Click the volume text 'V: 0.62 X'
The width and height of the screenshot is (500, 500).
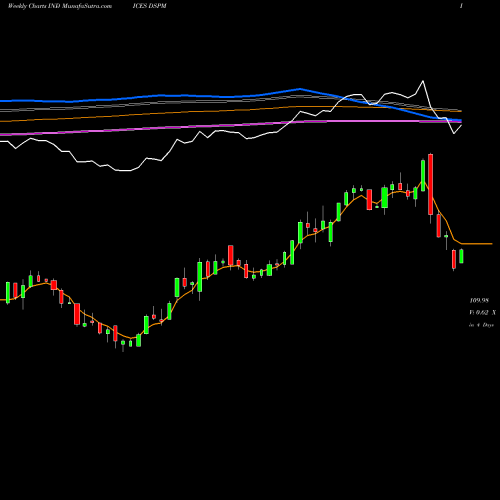[x=483, y=313]
